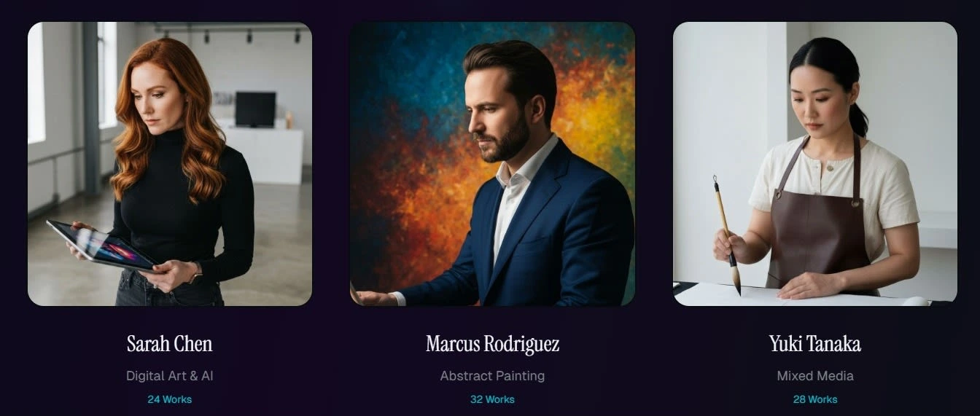
Task: Open Marcus Rodriguez's portrait photo
Action: coord(492,164)
